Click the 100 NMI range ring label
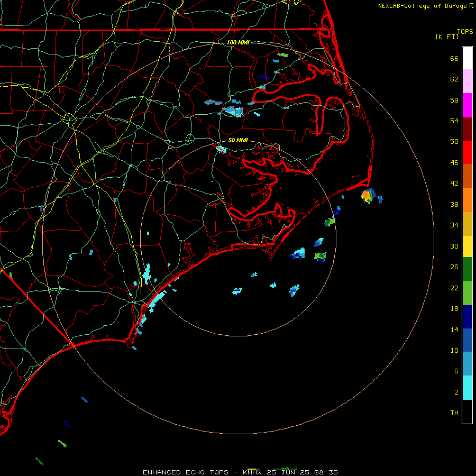 tap(238, 42)
